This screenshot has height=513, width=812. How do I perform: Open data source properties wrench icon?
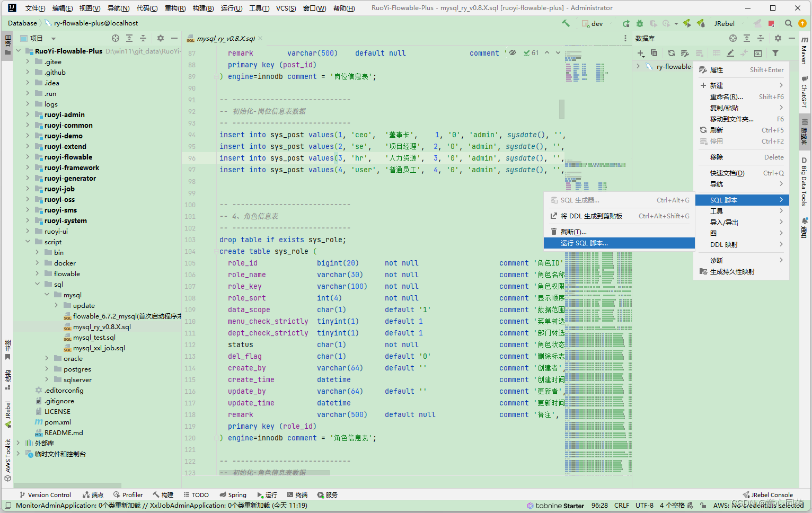point(685,53)
